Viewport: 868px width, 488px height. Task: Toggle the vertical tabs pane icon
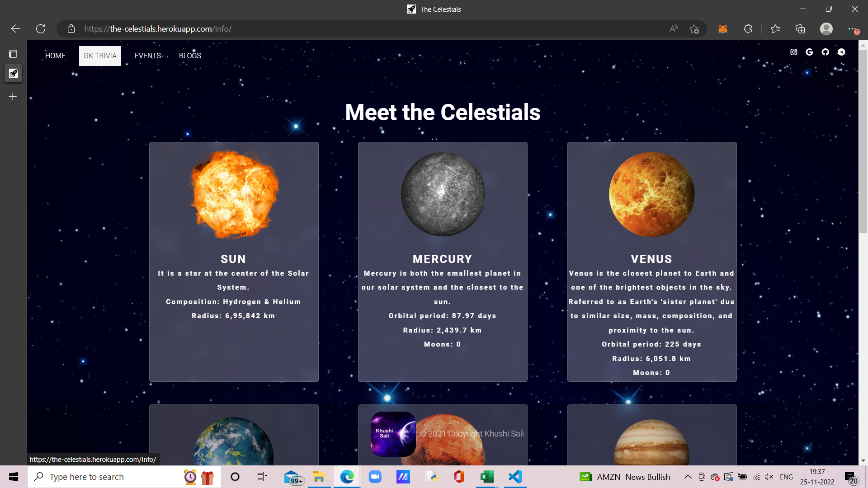coord(13,54)
